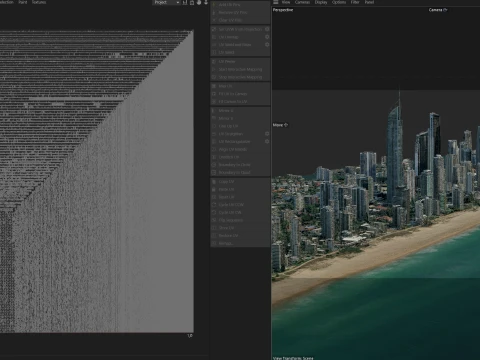Open options gear for UV Straighten
The image size is (480, 360).
click(267, 134)
